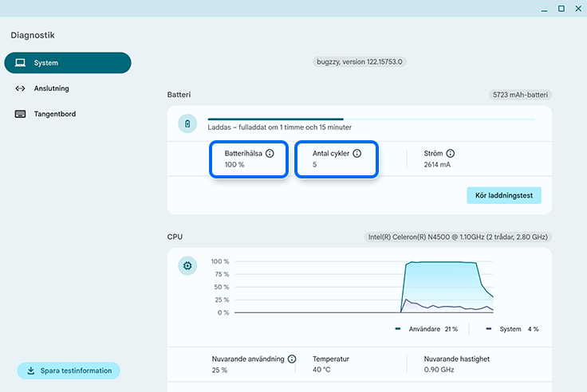Click the Nuvarande användning value 25 %

219,370
